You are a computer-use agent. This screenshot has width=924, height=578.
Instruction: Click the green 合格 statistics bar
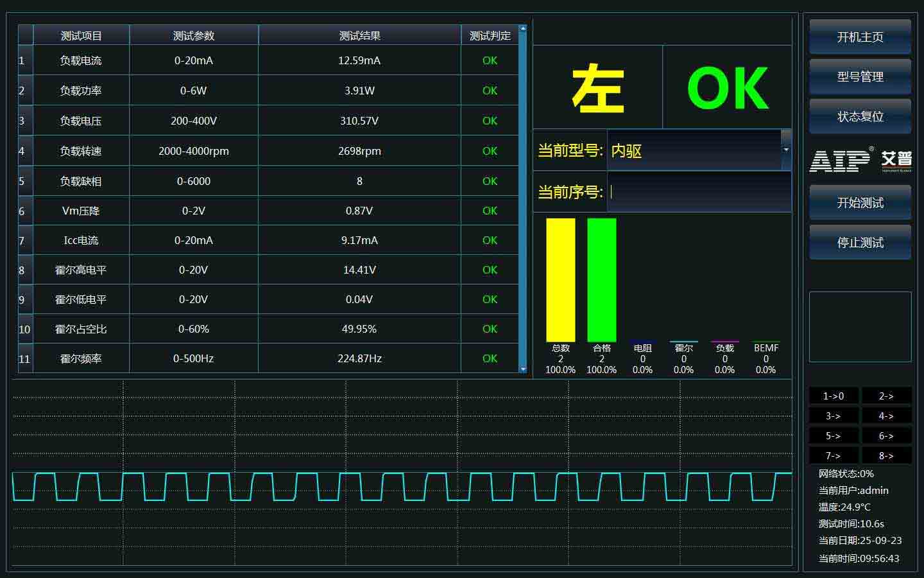(x=601, y=279)
